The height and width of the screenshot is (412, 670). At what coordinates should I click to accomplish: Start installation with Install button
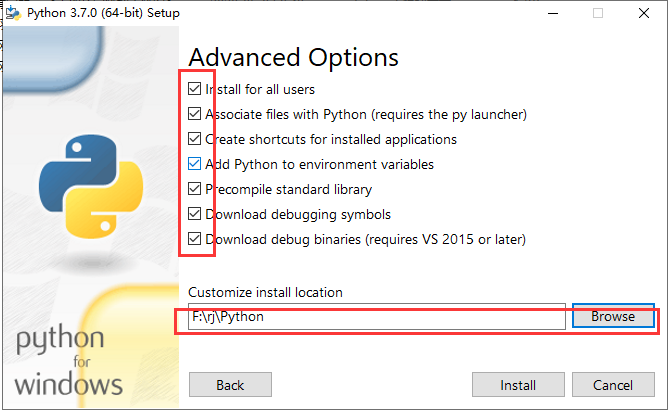[x=518, y=385]
